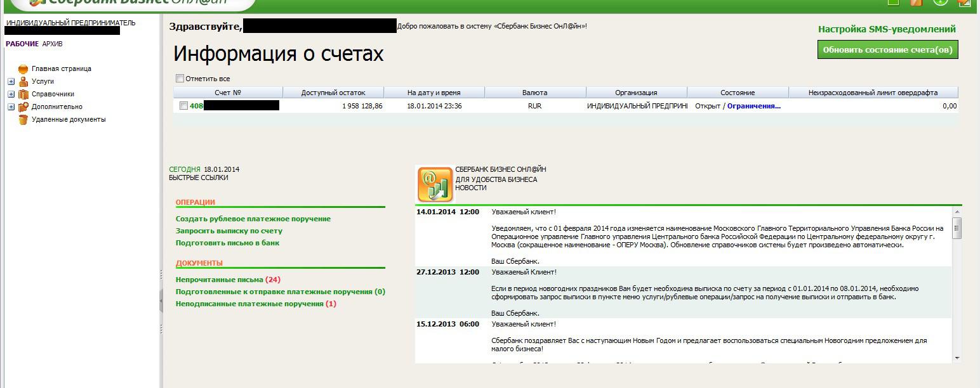Click the Справочники books icon
Image resolution: width=980 pixels, height=388 pixels.
(23, 94)
